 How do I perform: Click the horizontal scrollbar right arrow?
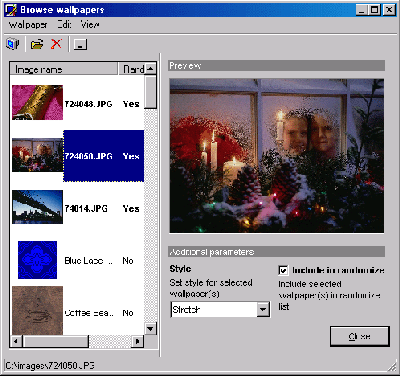(137, 341)
